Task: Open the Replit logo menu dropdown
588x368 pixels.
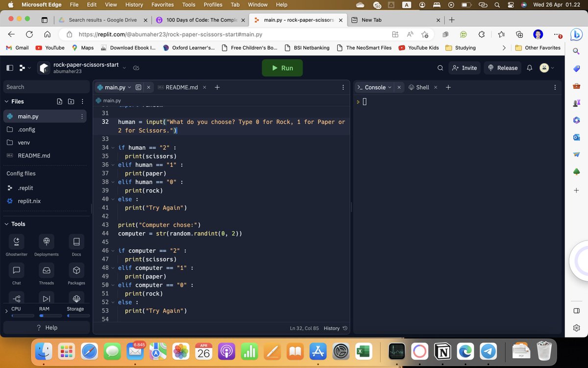Action: 24,68
